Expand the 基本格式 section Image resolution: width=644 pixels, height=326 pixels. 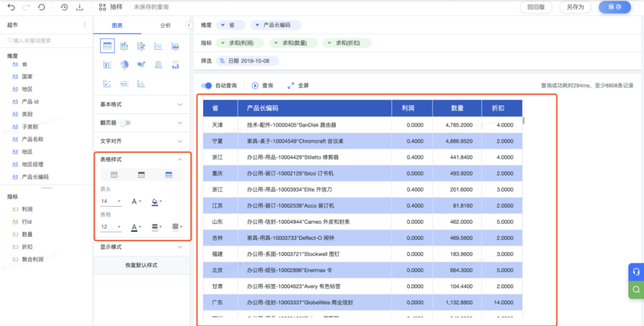[142, 104]
